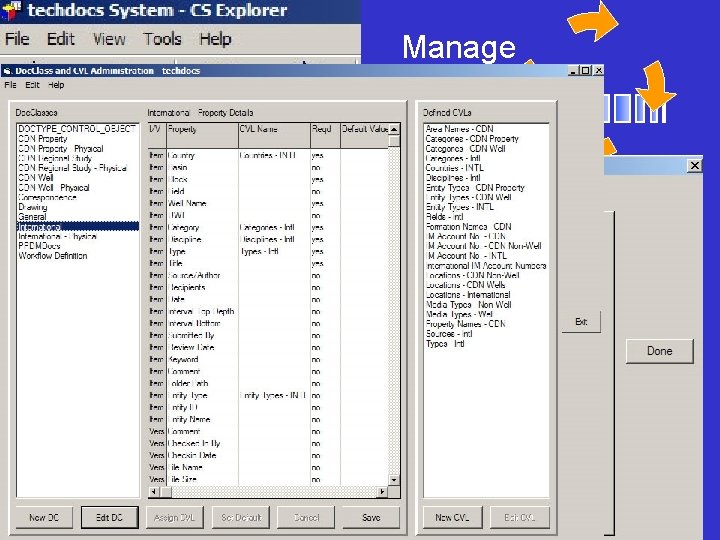The width and height of the screenshot is (720, 540).
Task: Select the Review Date property row
Action: tap(268, 348)
